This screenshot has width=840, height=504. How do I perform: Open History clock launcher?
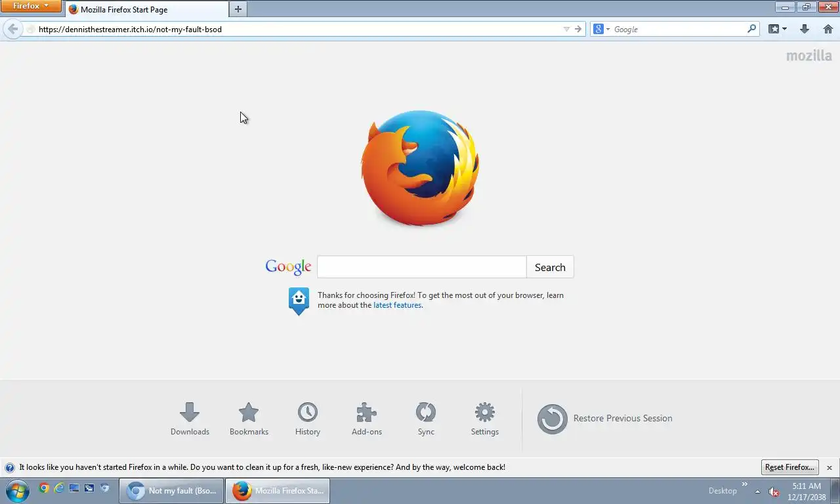click(308, 419)
